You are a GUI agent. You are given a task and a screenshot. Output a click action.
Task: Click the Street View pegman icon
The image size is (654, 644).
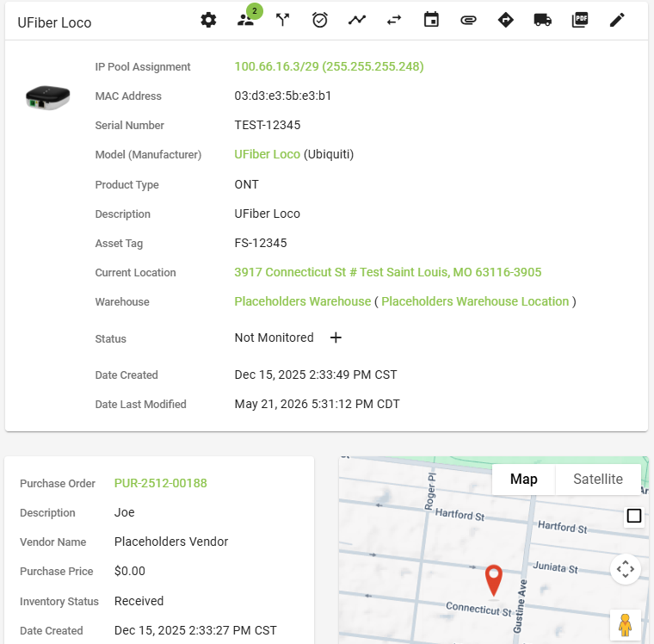pyautogui.click(x=626, y=625)
